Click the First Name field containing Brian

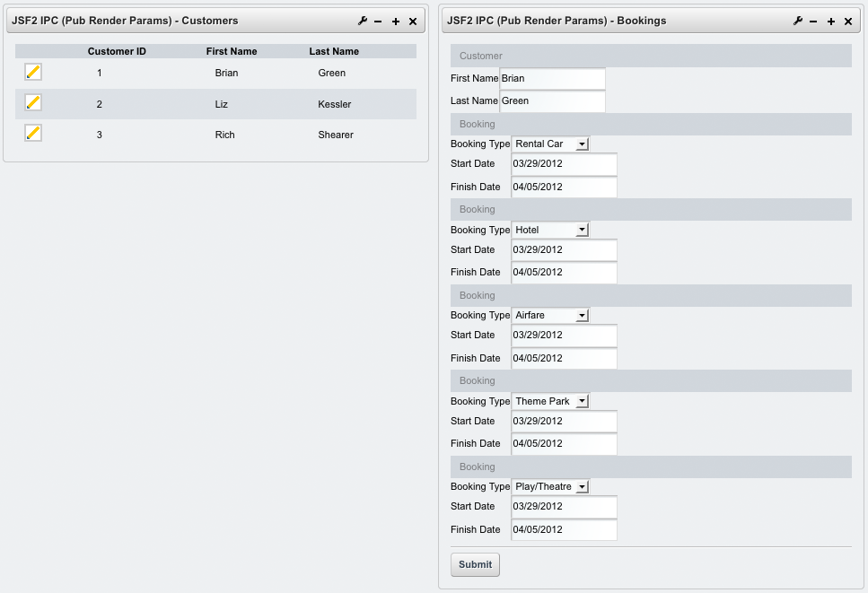[552, 79]
